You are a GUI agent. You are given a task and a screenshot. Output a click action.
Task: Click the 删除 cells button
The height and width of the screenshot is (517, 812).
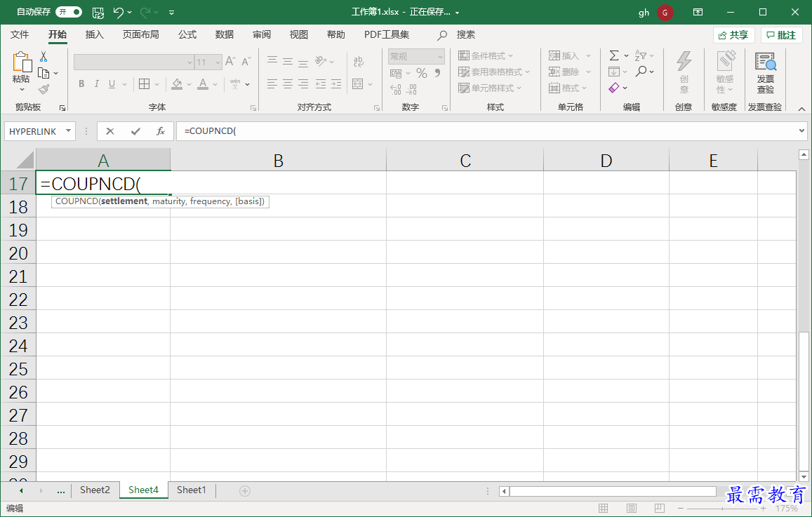564,72
